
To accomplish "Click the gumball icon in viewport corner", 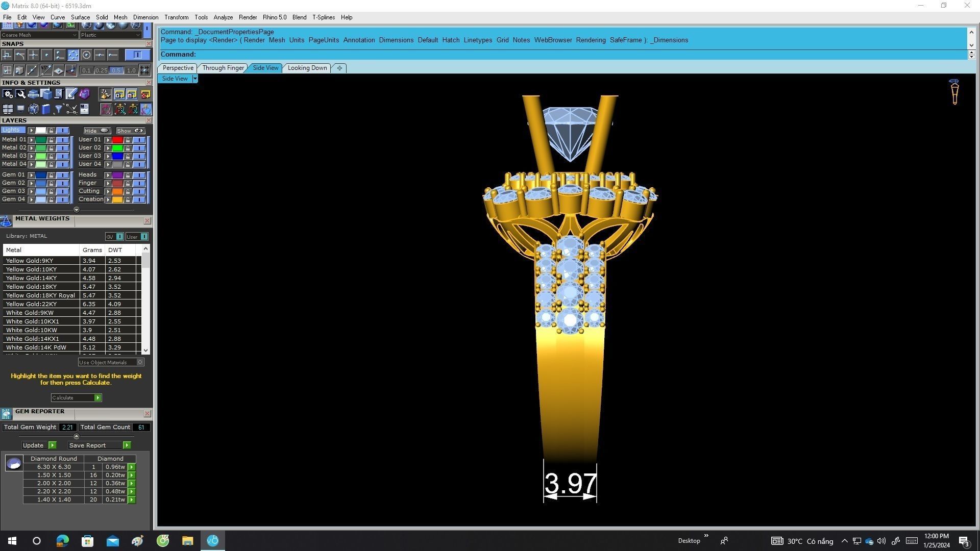I will (954, 92).
